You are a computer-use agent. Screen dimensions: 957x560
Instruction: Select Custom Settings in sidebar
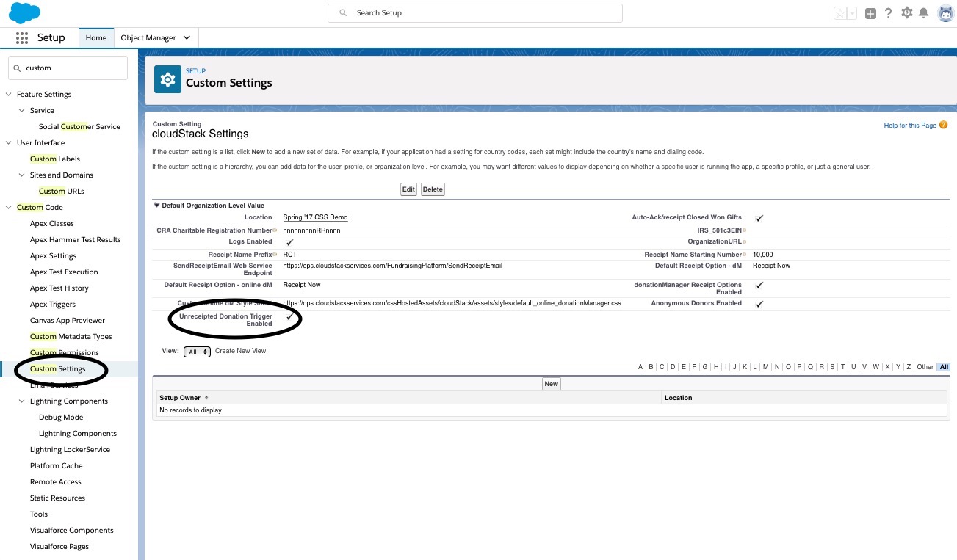pos(58,368)
